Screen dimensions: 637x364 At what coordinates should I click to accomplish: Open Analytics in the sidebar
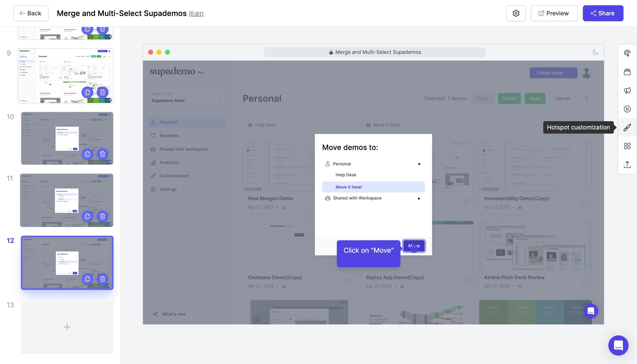(x=164, y=162)
